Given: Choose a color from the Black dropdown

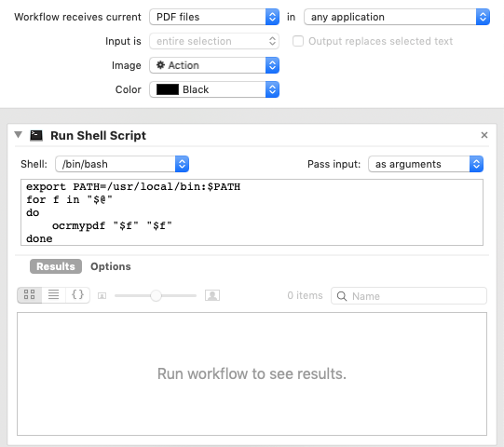Looking at the screenshot, I should [214, 89].
